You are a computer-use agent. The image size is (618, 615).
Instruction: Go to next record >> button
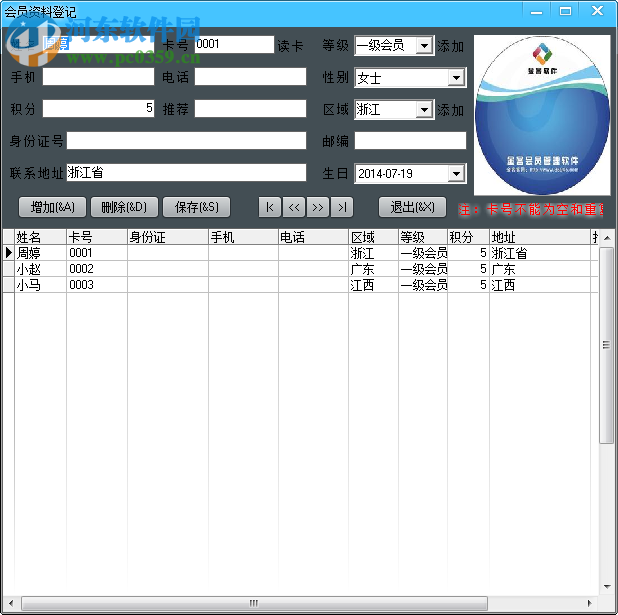[x=318, y=207]
